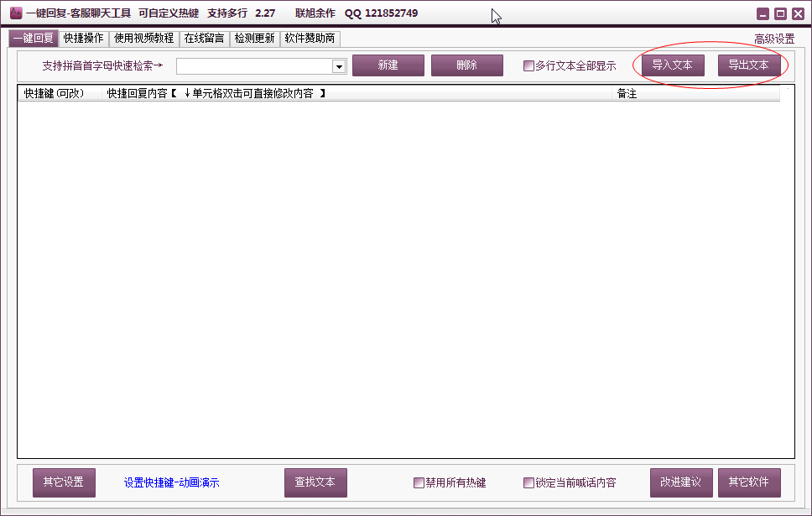This screenshot has width=812, height=516.
Task: Open 高级设置 advanced settings
Action: [774, 39]
